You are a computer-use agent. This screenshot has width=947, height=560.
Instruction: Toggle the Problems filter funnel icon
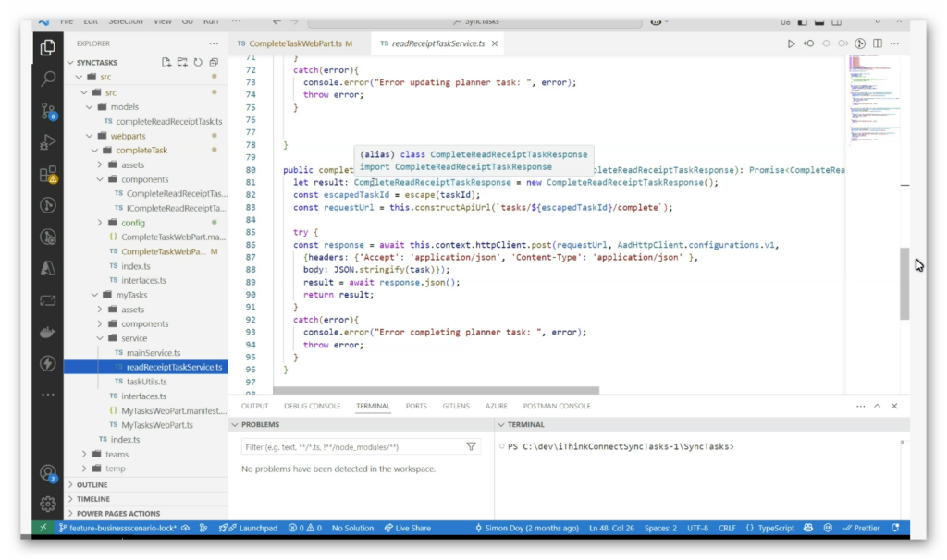coord(471,446)
